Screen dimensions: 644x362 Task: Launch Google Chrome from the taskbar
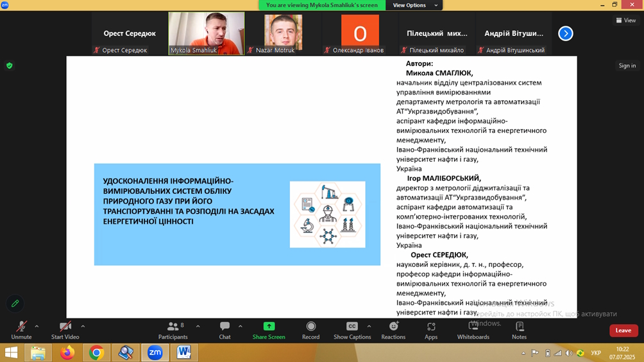[x=96, y=352]
